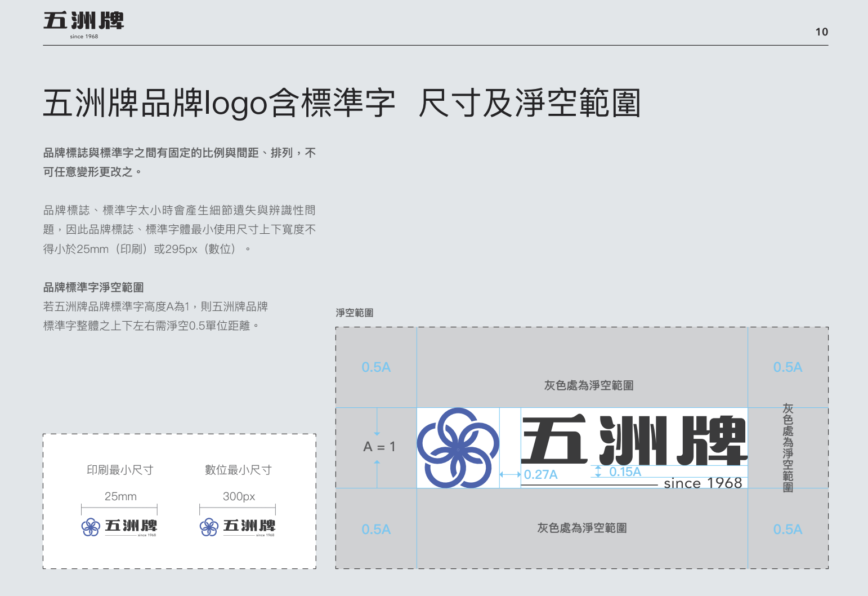Open the 印刷最小尺寸 tab
The width and height of the screenshot is (868, 596).
pos(119,469)
